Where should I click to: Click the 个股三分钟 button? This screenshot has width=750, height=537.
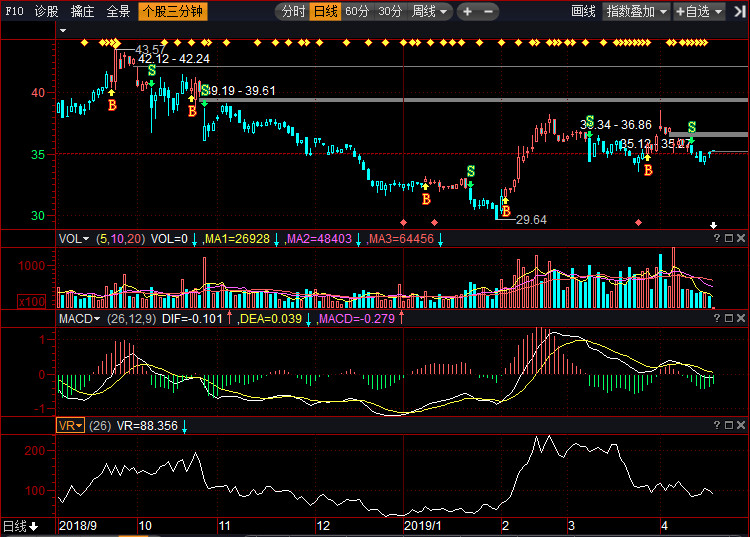172,12
